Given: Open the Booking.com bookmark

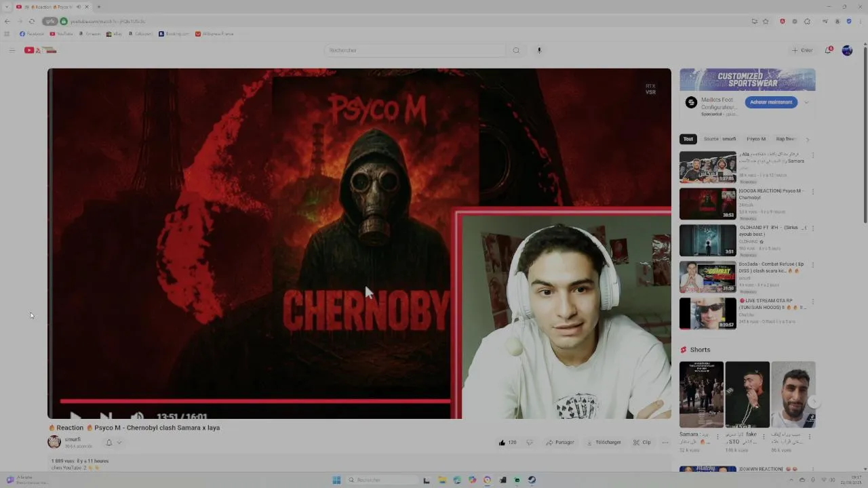Looking at the screenshot, I should click(x=174, y=34).
